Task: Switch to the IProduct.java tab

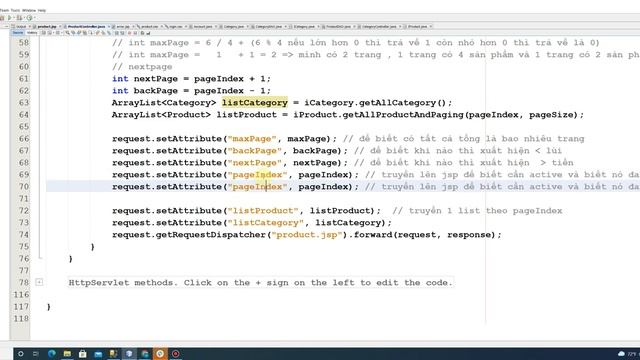Action: (x=417, y=27)
